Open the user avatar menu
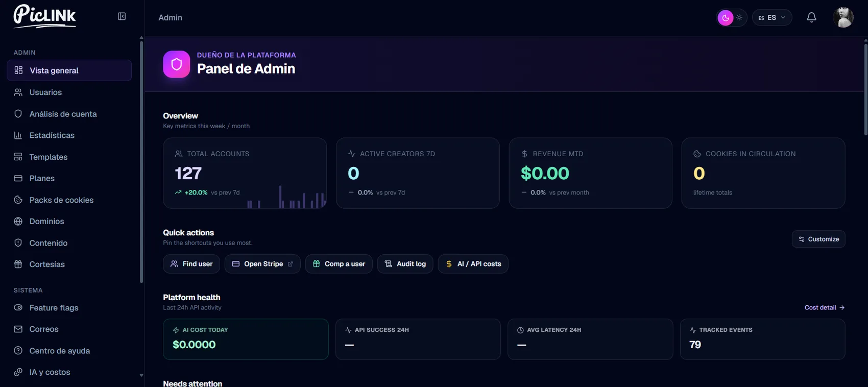Viewport: 868px width, 387px height. point(843,17)
